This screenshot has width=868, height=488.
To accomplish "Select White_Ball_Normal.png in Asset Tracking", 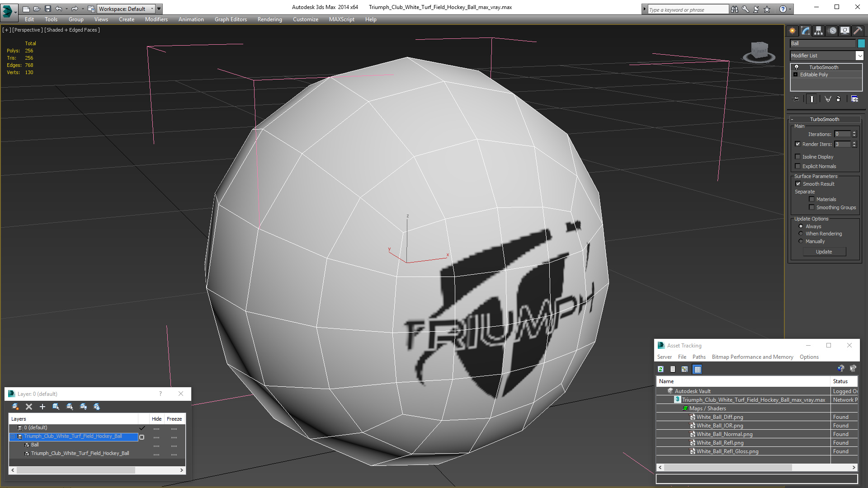I will point(724,434).
